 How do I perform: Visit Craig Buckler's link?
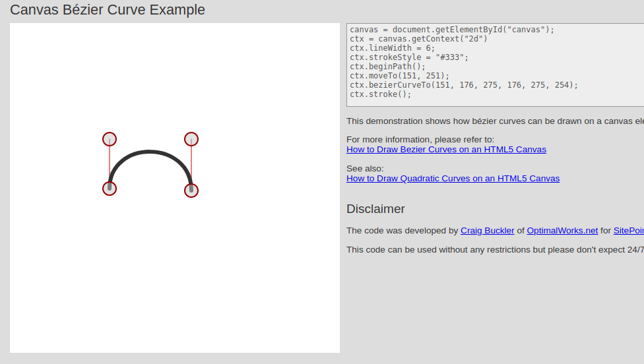487,231
